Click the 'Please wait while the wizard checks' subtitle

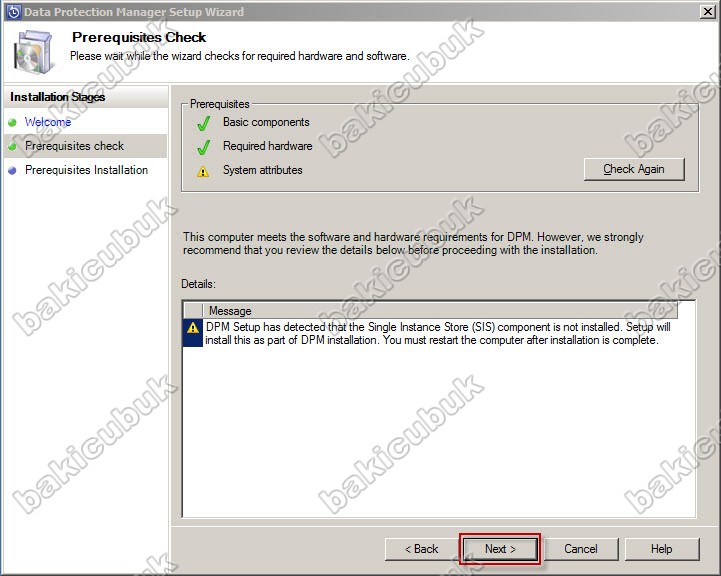pyautogui.click(x=240, y=56)
